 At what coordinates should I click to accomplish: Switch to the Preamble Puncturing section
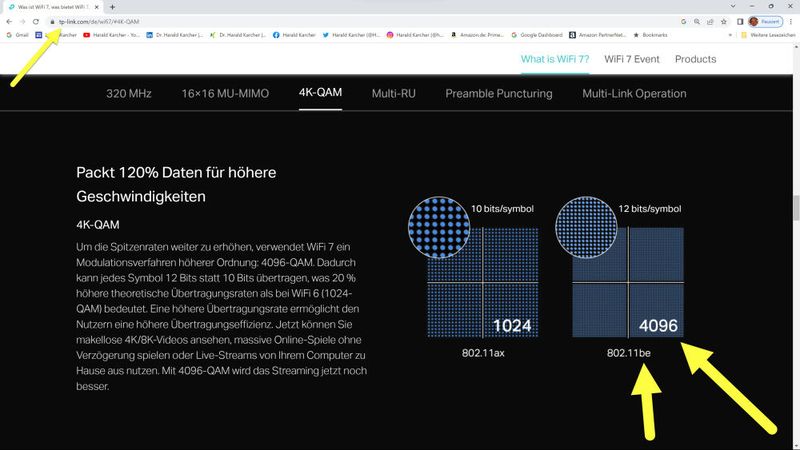[x=498, y=93]
